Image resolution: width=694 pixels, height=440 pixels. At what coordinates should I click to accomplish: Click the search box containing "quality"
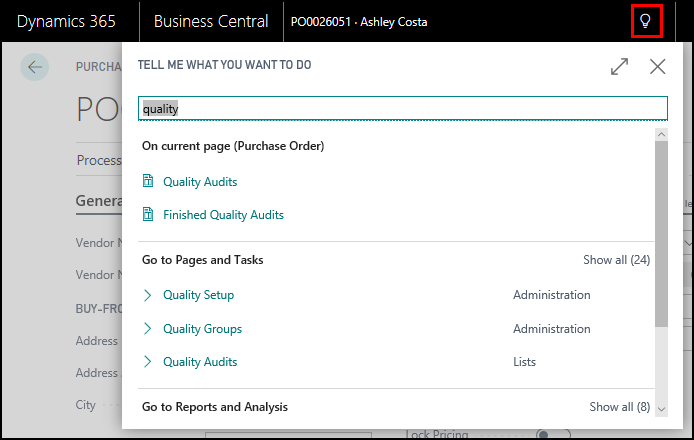tap(402, 109)
